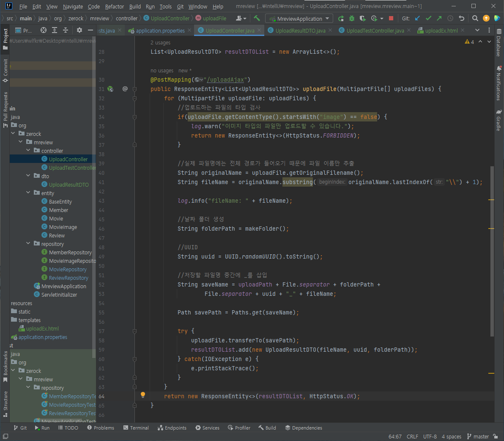Collapse the controller folder in tree
504x441 pixels.
click(x=28, y=150)
